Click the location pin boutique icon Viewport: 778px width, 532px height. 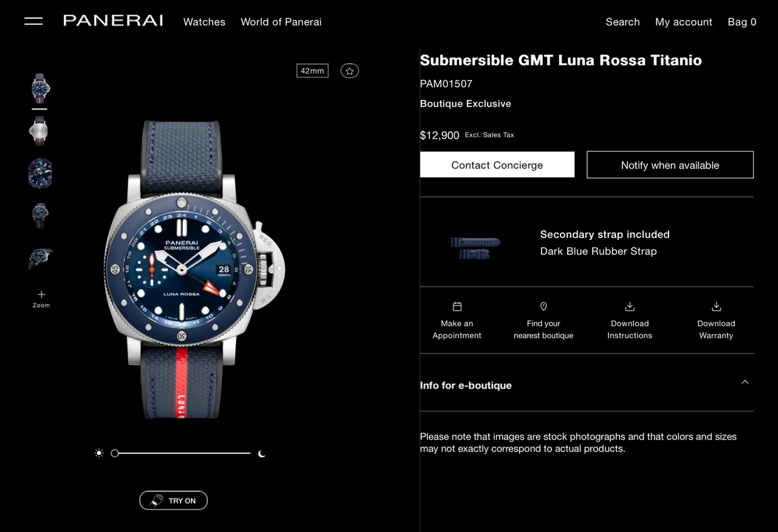pos(543,307)
